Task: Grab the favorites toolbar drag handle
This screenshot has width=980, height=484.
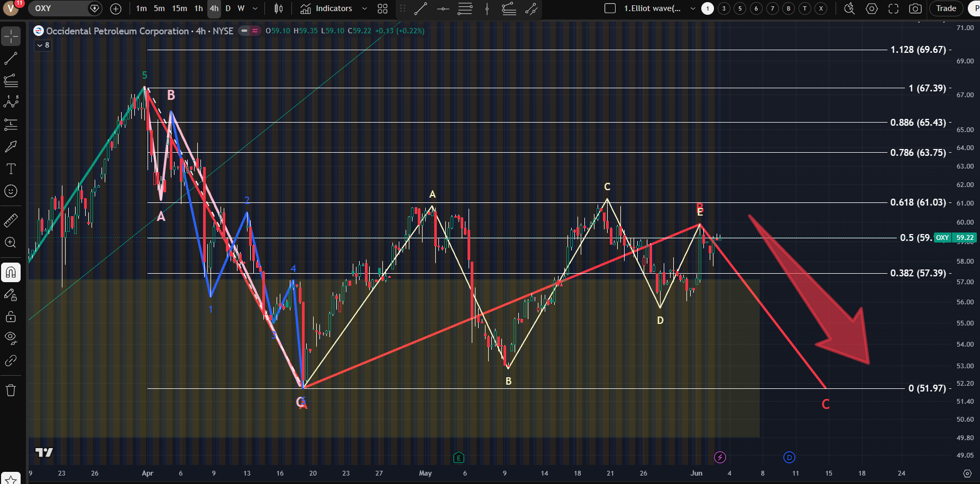Action: click(402, 8)
